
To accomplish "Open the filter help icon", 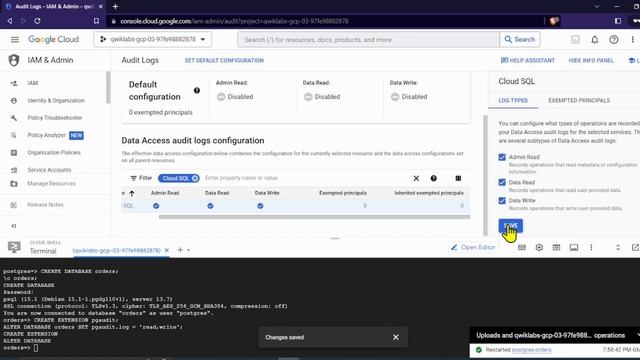I will (433, 178).
